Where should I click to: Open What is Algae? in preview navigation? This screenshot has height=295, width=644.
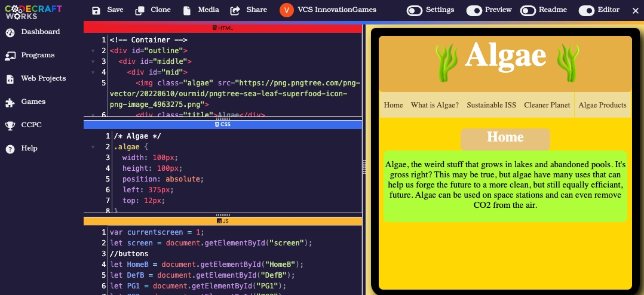(x=434, y=105)
